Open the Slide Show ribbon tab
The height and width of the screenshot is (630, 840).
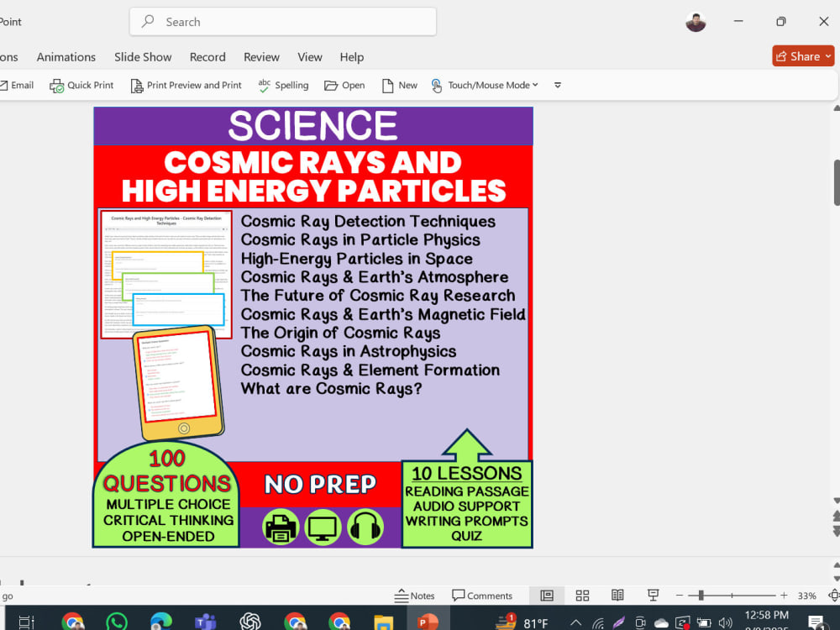point(143,57)
